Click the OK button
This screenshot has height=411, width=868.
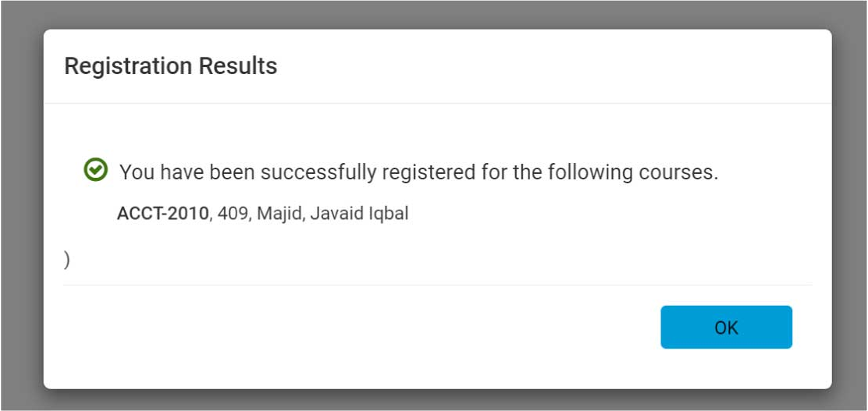[x=726, y=327]
